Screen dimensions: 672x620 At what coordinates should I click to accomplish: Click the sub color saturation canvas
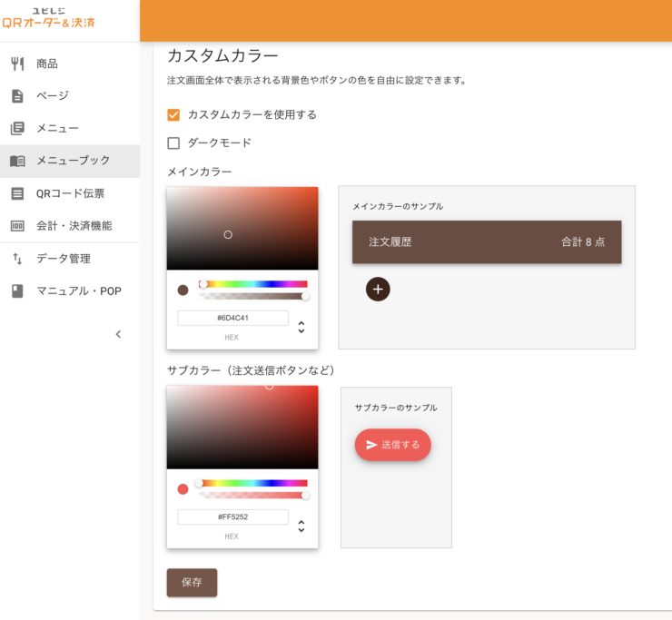click(242, 428)
